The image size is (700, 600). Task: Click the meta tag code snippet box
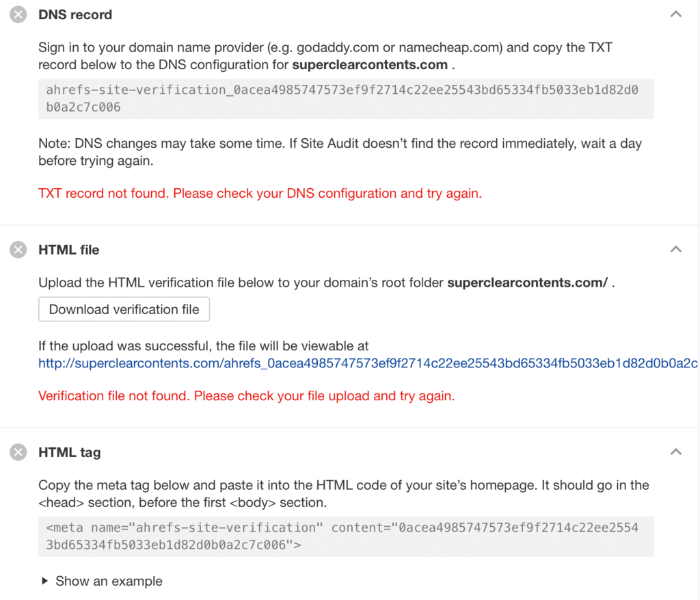click(x=345, y=536)
